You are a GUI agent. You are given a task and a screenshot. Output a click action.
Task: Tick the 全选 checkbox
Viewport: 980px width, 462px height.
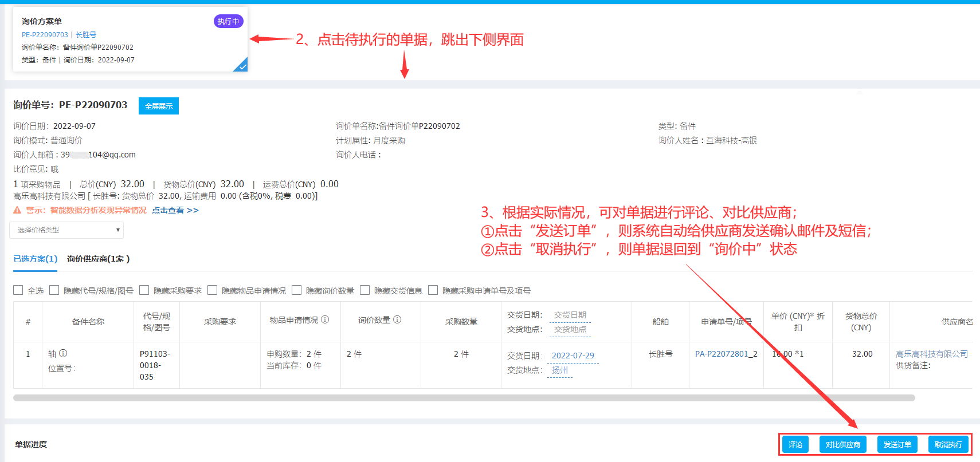click(18, 290)
